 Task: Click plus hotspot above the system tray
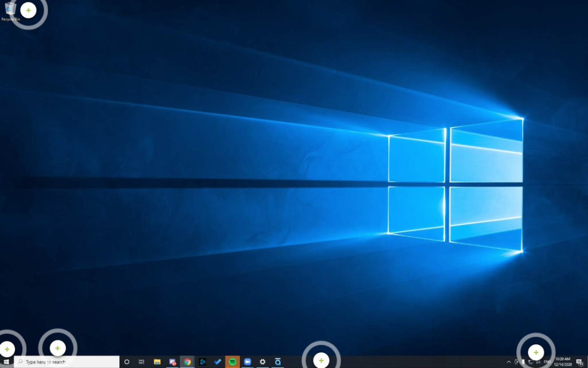click(536, 352)
